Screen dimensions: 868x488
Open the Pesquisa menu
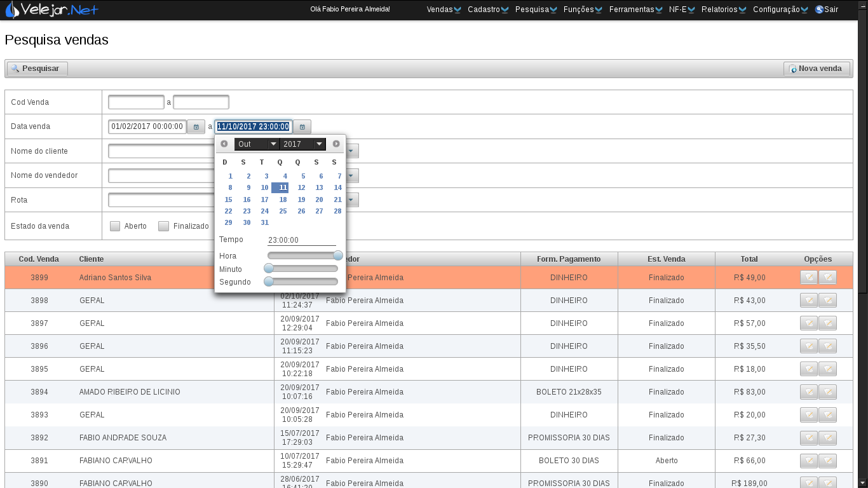536,10
